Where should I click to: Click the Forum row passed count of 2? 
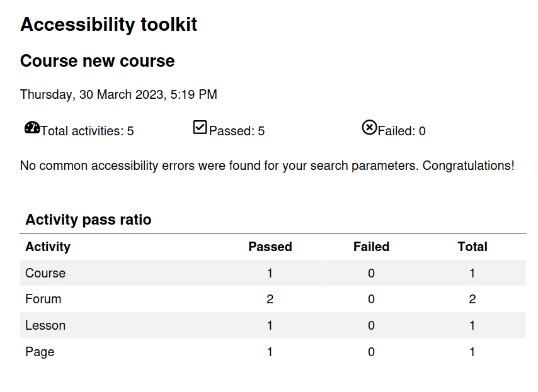(x=270, y=299)
